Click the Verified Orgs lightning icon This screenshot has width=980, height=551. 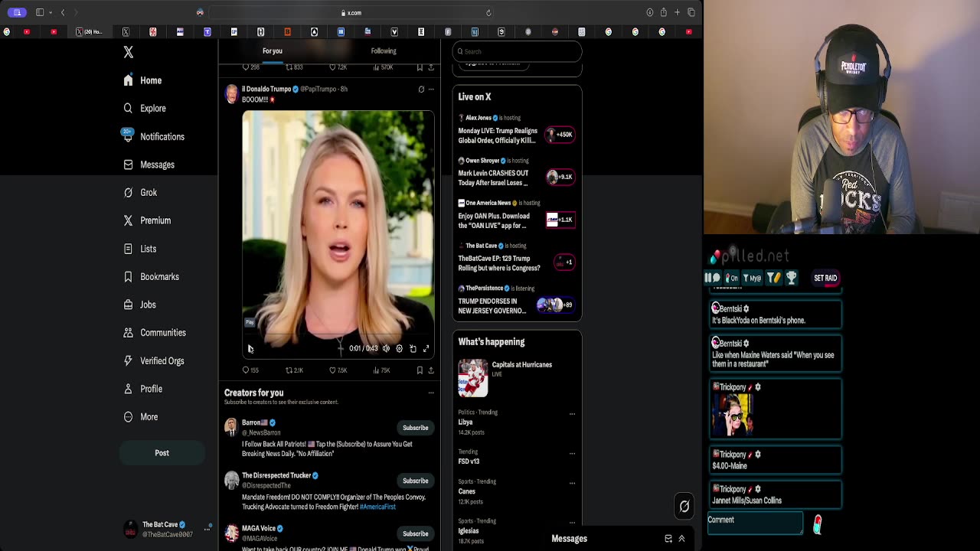click(128, 360)
